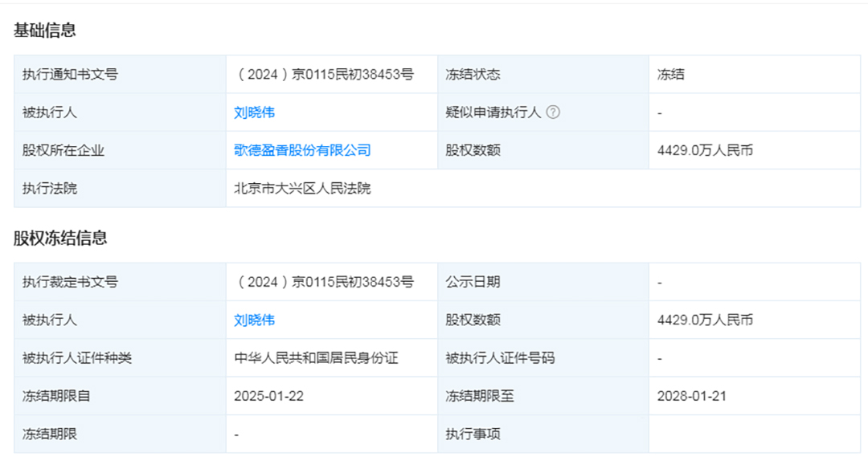Open the 歌德盈香股份有限公司 company link
The image size is (868, 465).
[x=301, y=150]
